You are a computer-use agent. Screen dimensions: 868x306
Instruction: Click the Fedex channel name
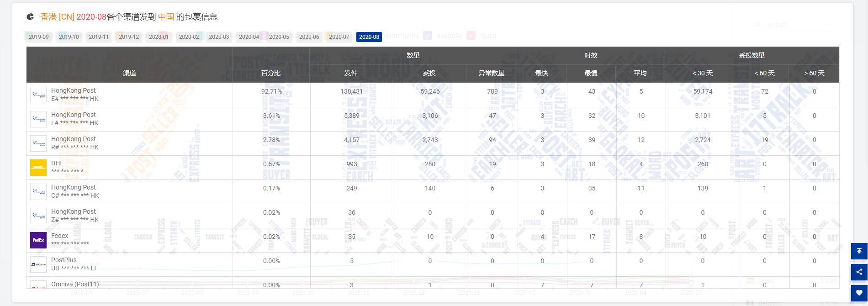(x=59, y=236)
